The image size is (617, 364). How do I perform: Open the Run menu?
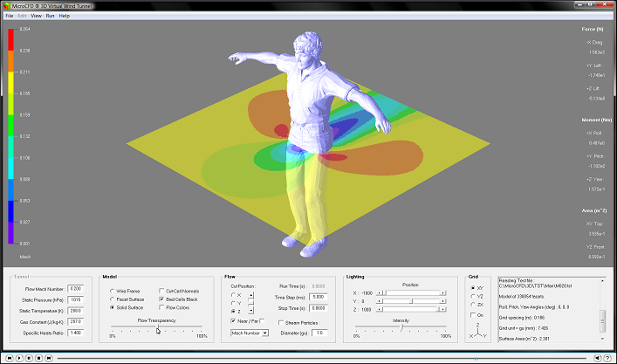pyautogui.click(x=50, y=16)
